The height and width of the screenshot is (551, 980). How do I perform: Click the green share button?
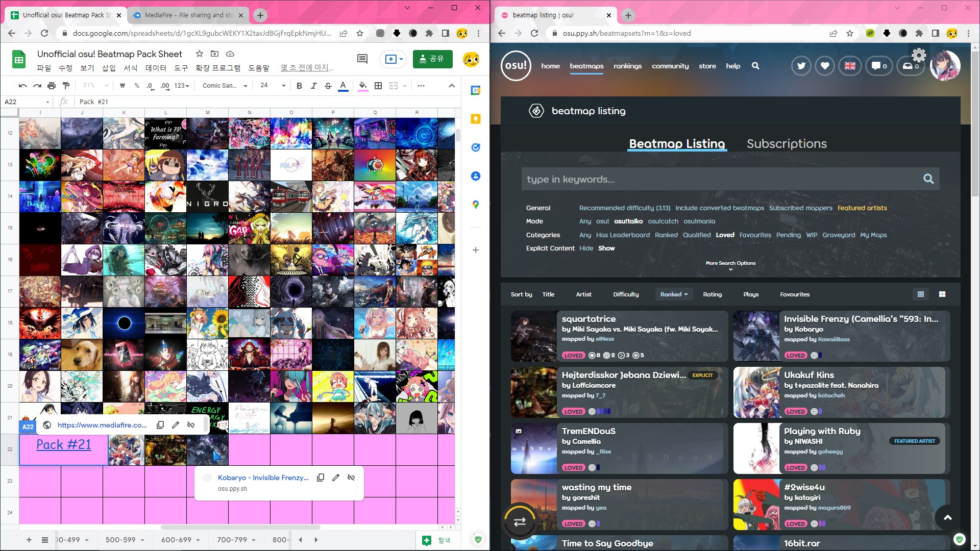(x=432, y=59)
